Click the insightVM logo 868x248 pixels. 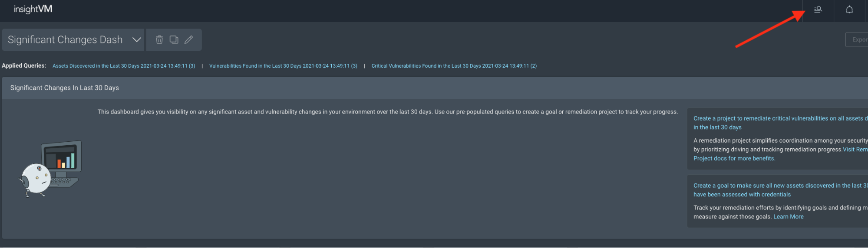[33, 9]
